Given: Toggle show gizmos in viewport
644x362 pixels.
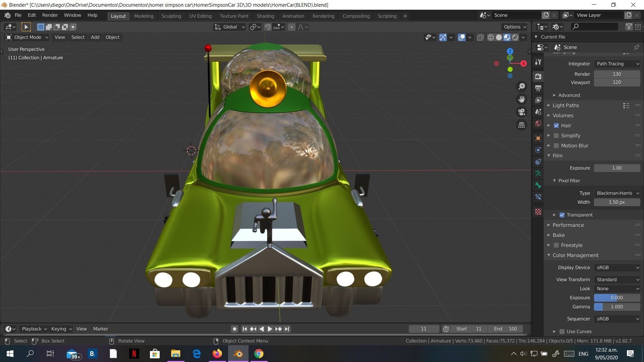Looking at the screenshot, I should 443,37.
